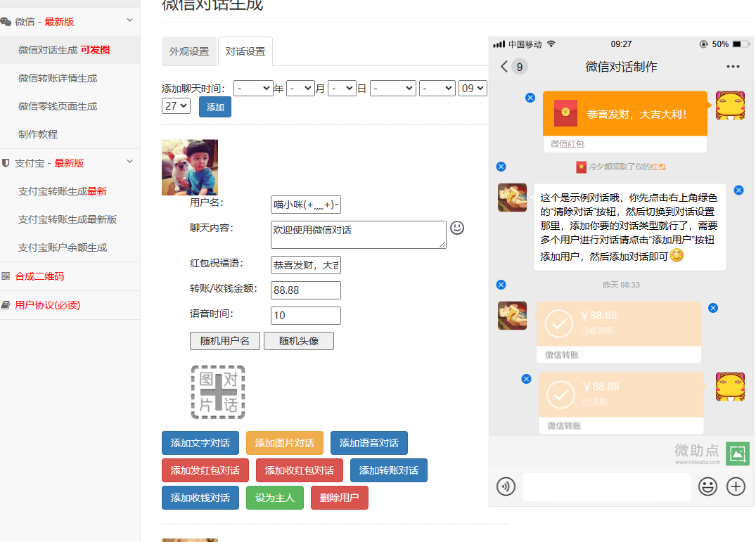
Task: Click the red 删除用户 button
Action: pos(340,498)
